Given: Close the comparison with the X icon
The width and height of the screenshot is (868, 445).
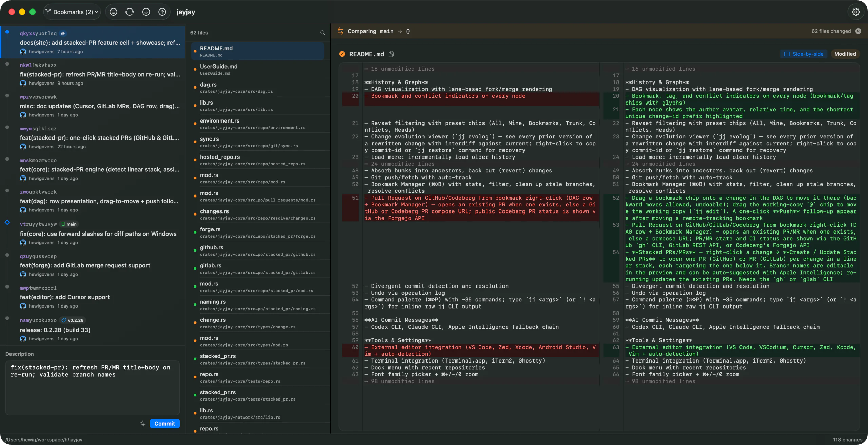Looking at the screenshot, I should point(858,31).
